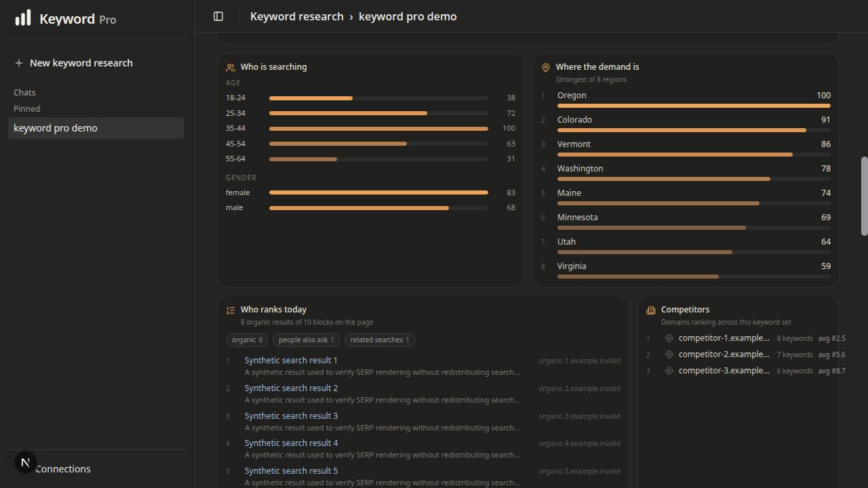868x488 pixels.
Task: Click the Who is searching people icon
Action: click(231, 67)
